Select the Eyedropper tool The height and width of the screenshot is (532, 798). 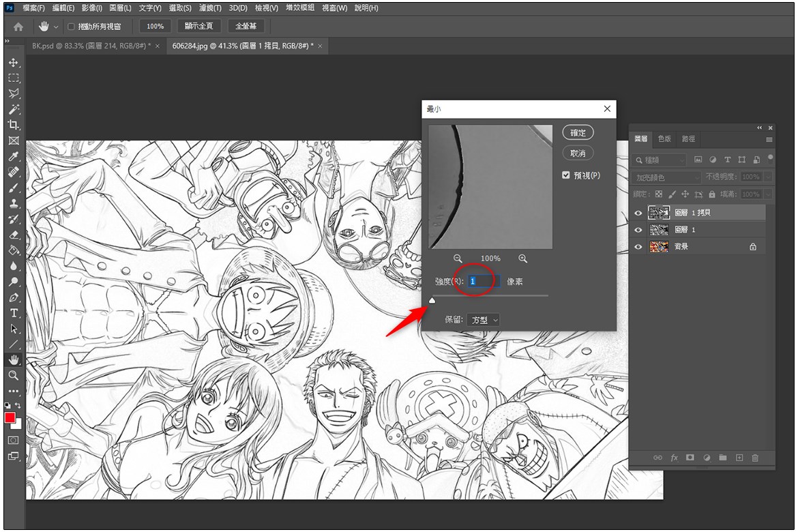tap(14, 156)
